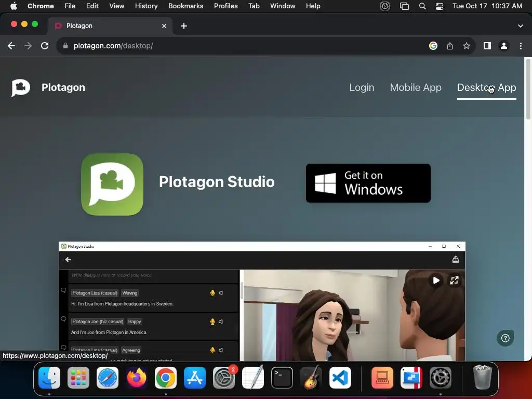Open the View menu
The height and width of the screenshot is (399, 532).
point(117,6)
